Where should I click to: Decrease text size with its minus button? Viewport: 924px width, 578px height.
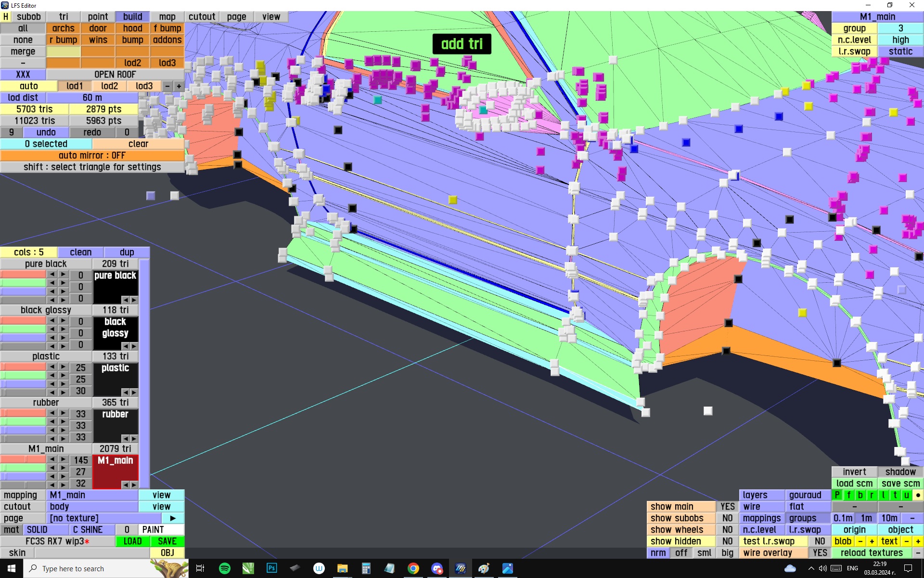[x=907, y=541]
